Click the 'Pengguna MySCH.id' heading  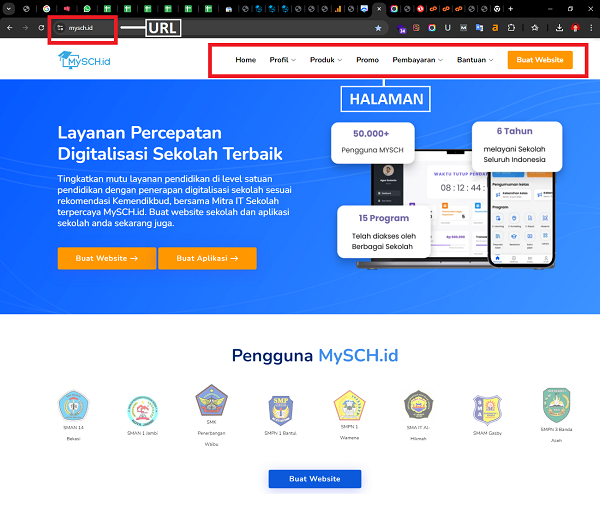point(315,355)
